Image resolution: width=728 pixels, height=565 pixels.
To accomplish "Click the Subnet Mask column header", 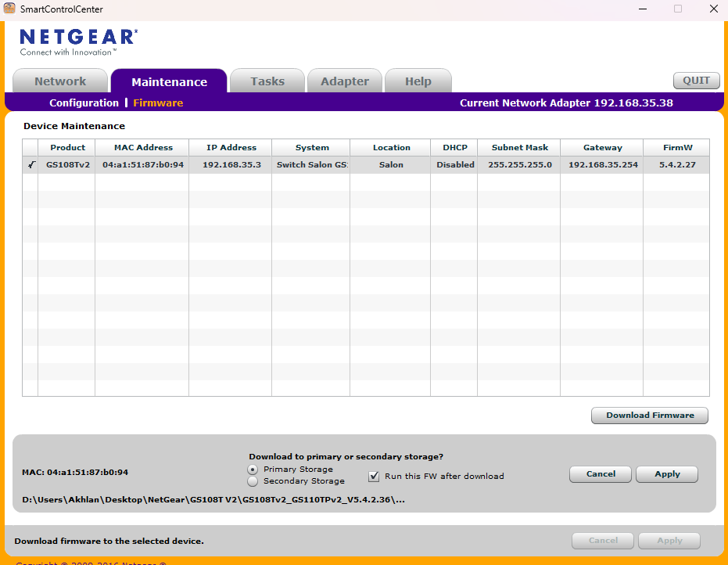I will (519, 147).
